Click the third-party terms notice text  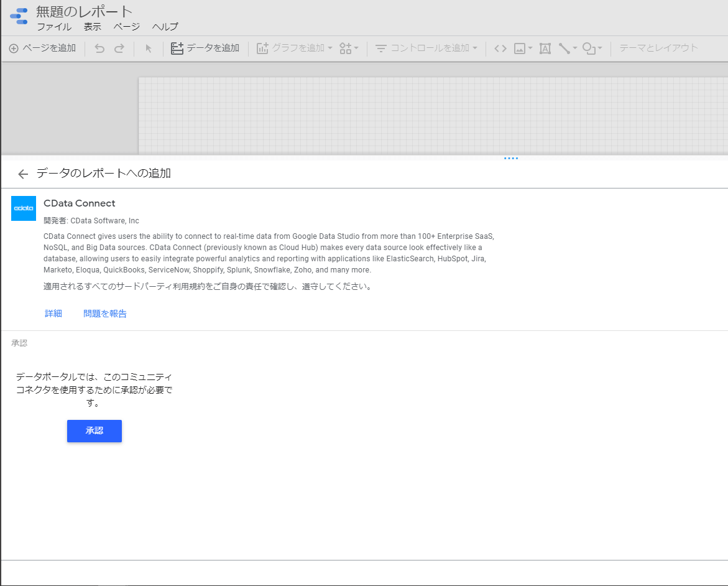point(208,287)
